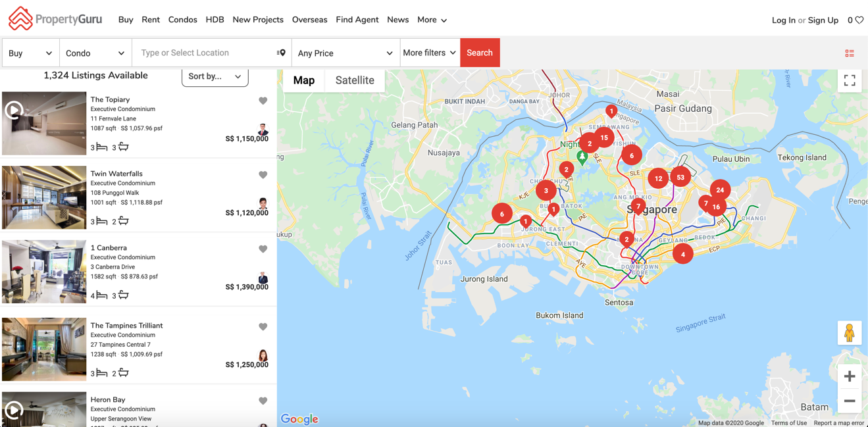This screenshot has height=427, width=868.
Task: Open shortlist heart icon in header
Action: (x=859, y=20)
